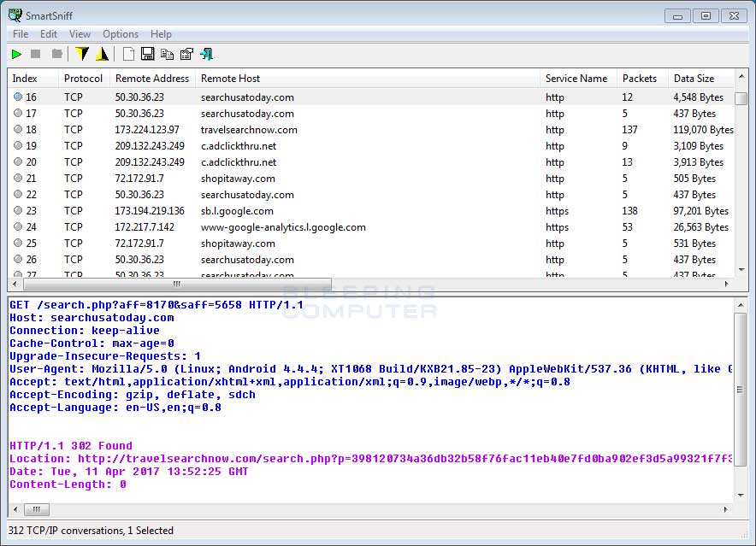Start capture with green play icon

click(16, 54)
